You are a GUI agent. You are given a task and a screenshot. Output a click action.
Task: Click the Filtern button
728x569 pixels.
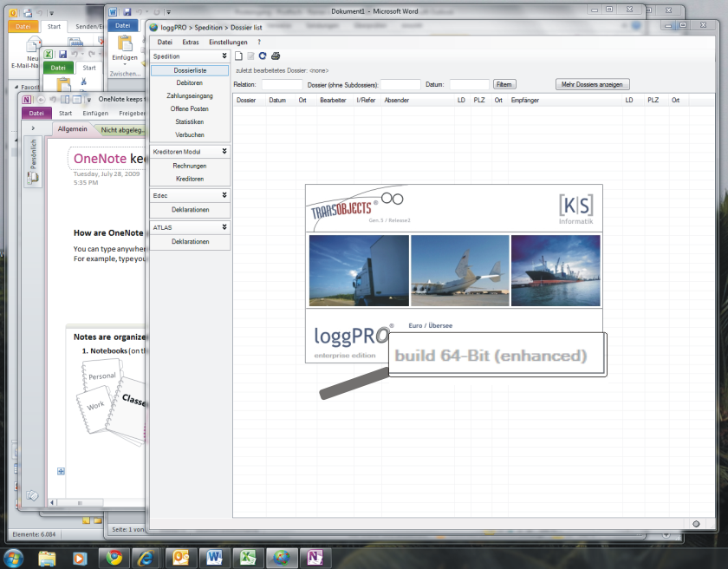[504, 84]
